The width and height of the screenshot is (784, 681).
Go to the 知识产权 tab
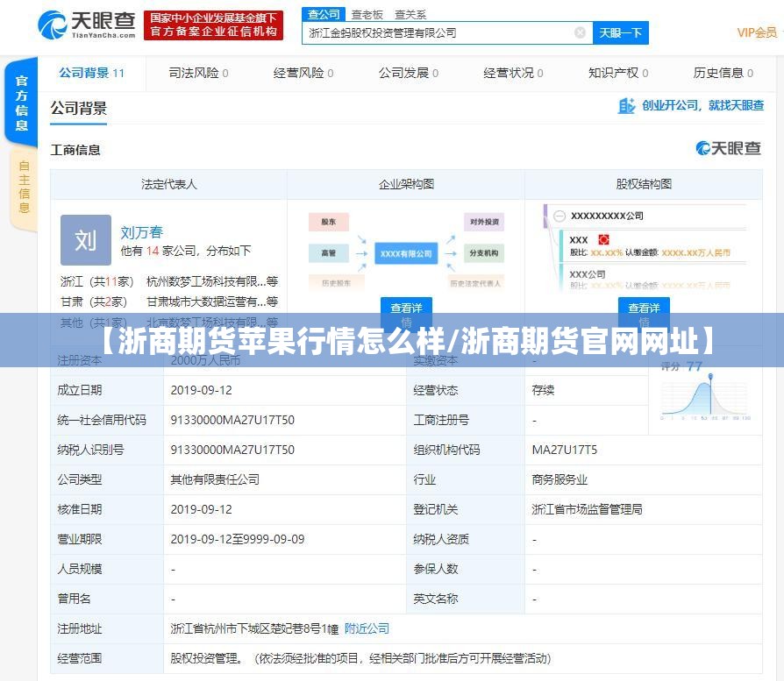click(x=618, y=73)
